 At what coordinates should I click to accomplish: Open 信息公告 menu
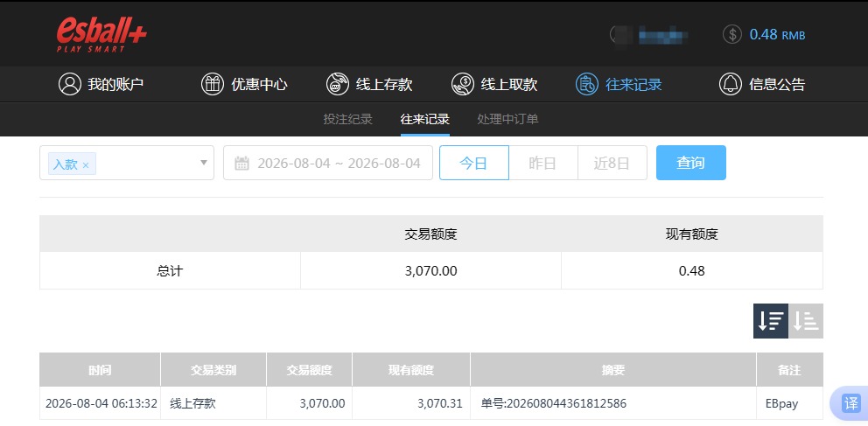(762, 84)
